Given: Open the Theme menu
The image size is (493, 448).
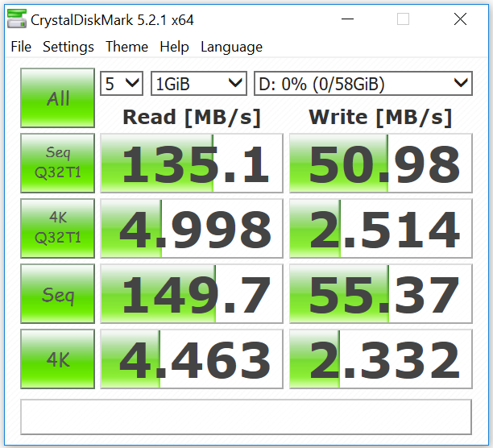Looking at the screenshot, I should pyautogui.click(x=126, y=47).
